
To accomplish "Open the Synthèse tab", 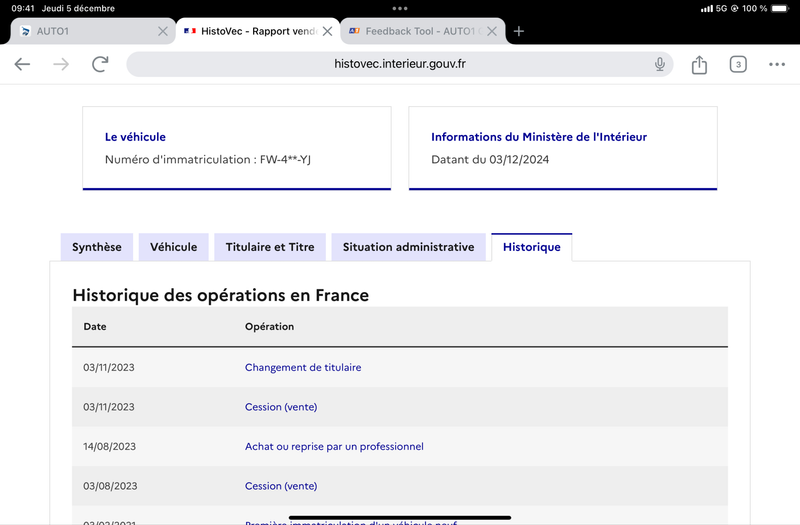I will pos(97,247).
